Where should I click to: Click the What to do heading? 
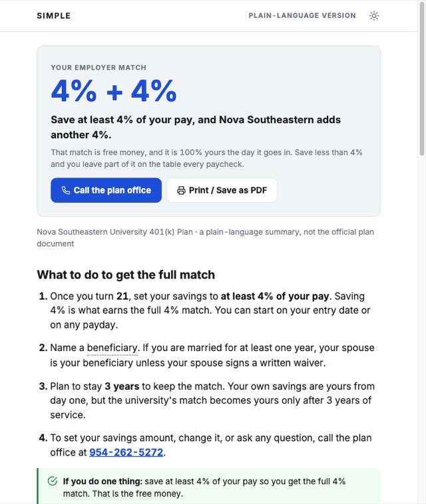126,275
